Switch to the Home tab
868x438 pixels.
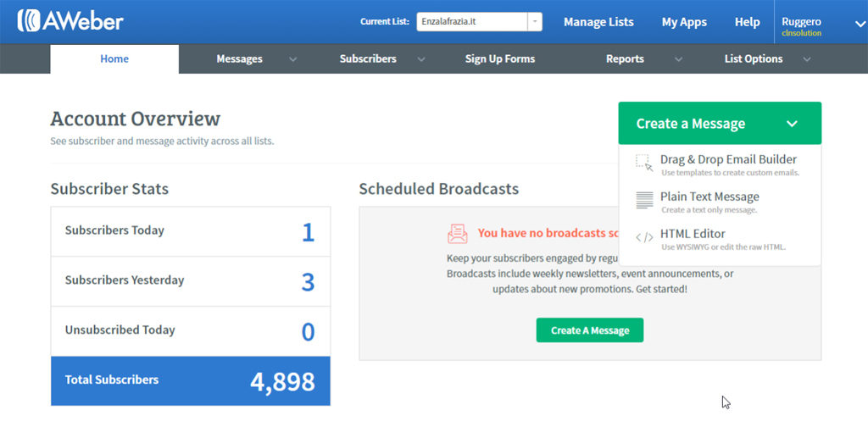pos(114,59)
